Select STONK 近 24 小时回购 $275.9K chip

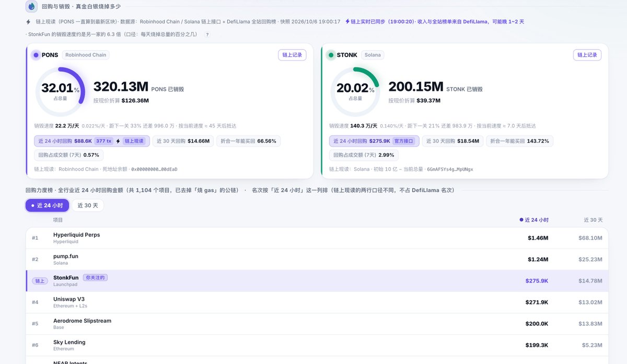374,141
